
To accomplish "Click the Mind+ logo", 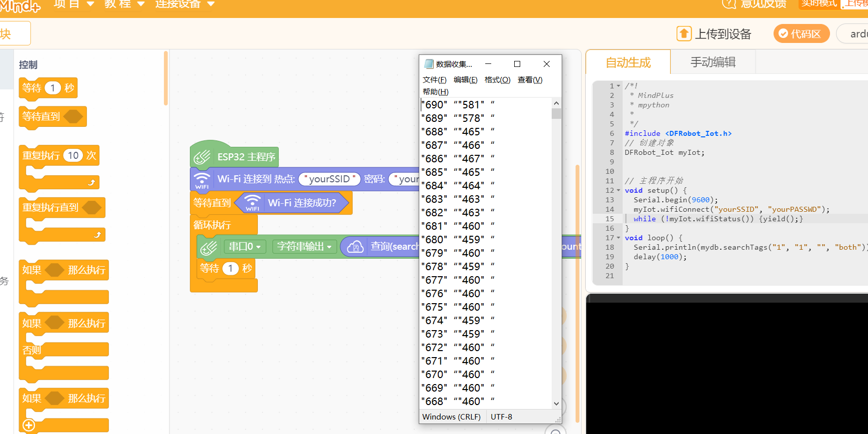I will point(21,5).
